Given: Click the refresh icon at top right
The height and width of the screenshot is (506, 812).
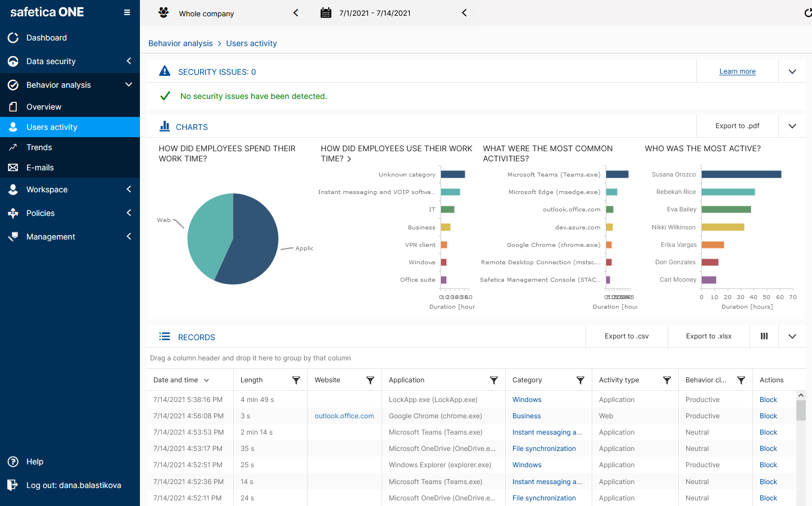Looking at the screenshot, I should point(808,13).
